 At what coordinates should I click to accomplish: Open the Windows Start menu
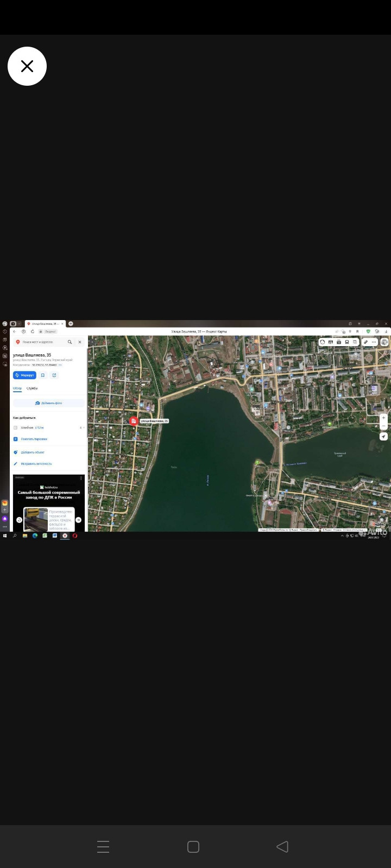[5, 535]
